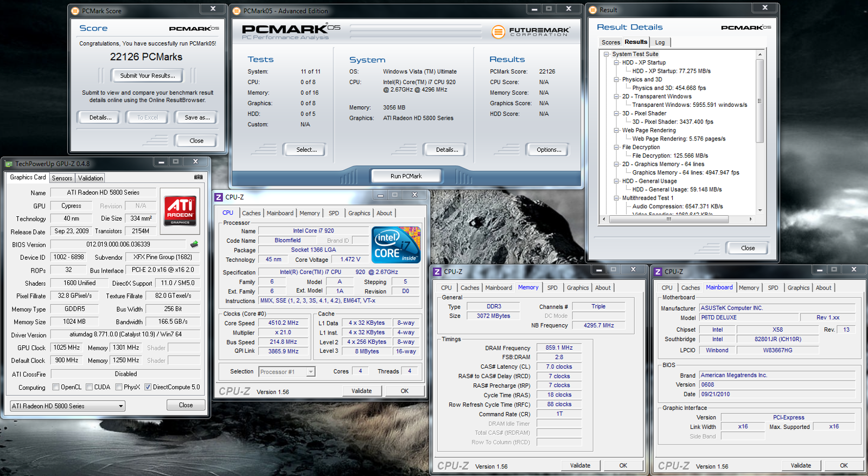Open the Log tab in Result window
868x476 pixels.
[660, 42]
